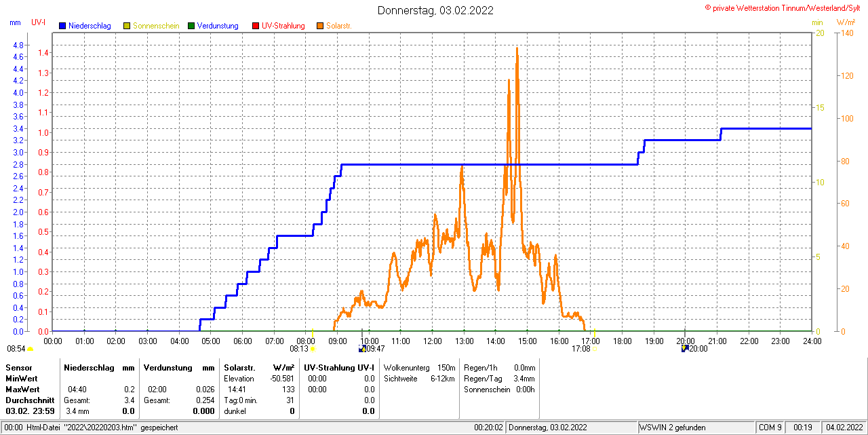
Task: Select the UV-Strahlung legend label
Action: [x=284, y=26]
